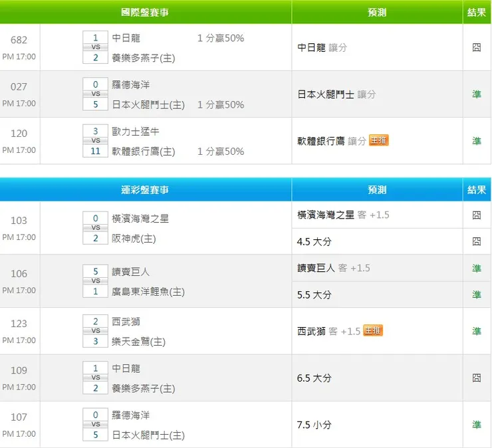
Task: Select the 中日龍 讓分 prediction
Action: coord(322,48)
